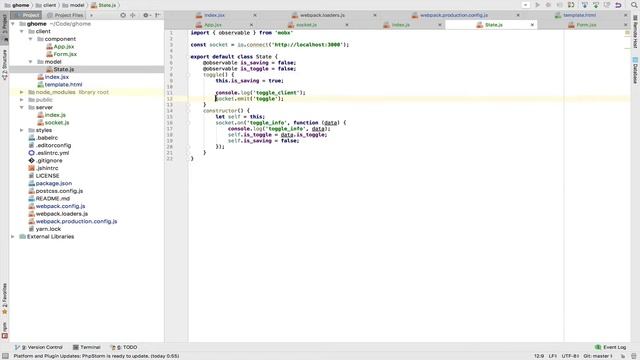Open the npm side tool tab

pos(4,330)
